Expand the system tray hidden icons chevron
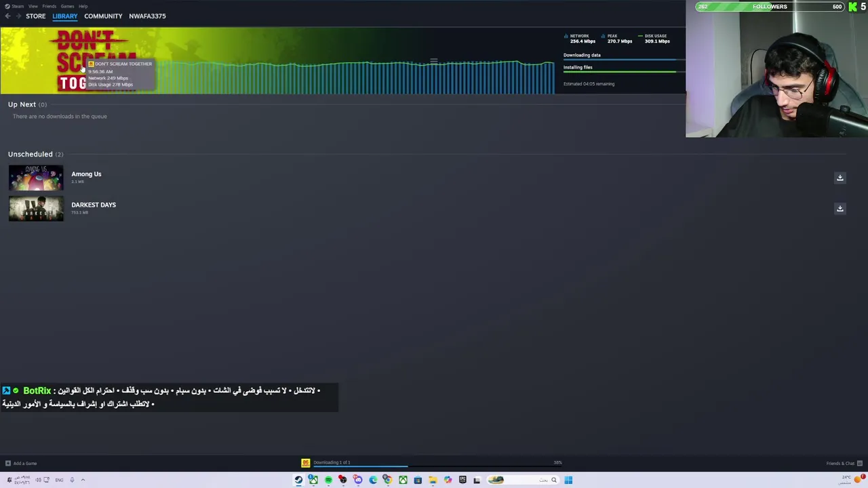 (83, 480)
